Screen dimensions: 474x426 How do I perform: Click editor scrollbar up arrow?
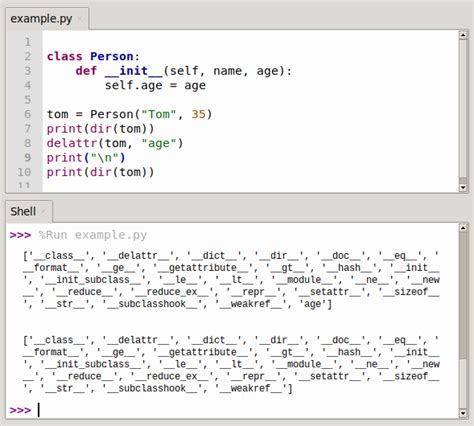coord(463,35)
